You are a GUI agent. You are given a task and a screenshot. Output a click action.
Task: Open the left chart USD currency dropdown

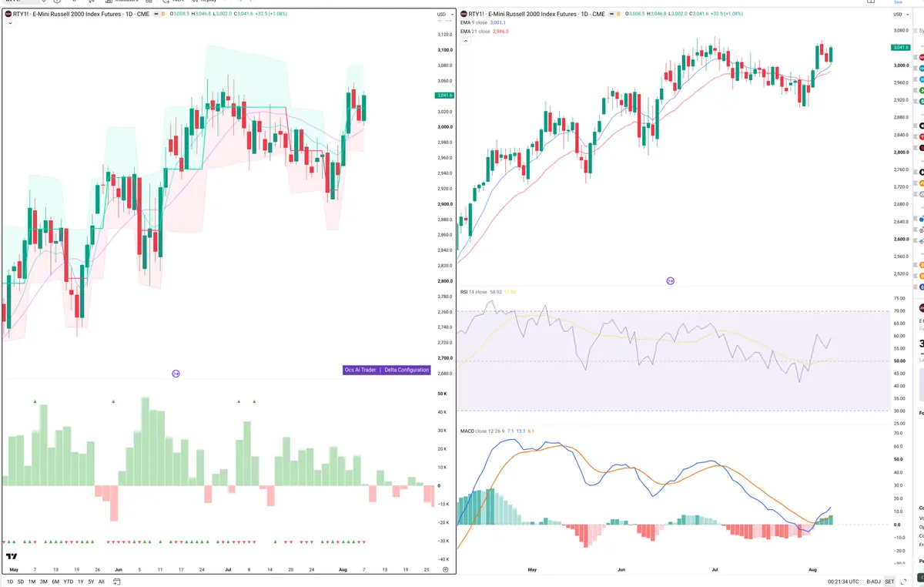pyautogui.click(x=444, y=14)
